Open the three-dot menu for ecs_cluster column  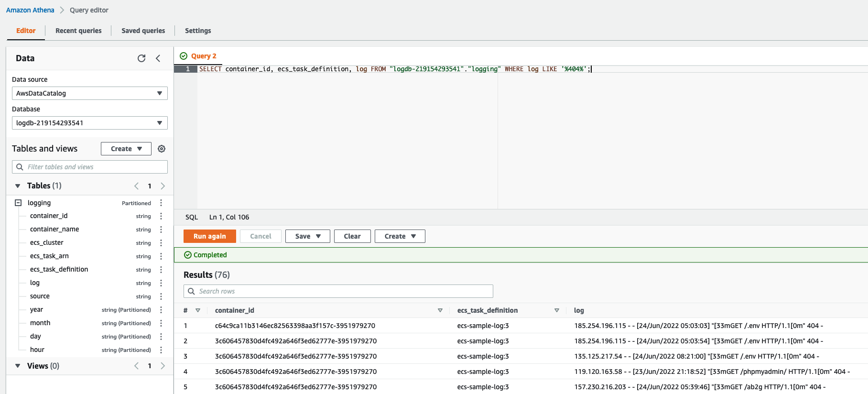tap(161, 243)
